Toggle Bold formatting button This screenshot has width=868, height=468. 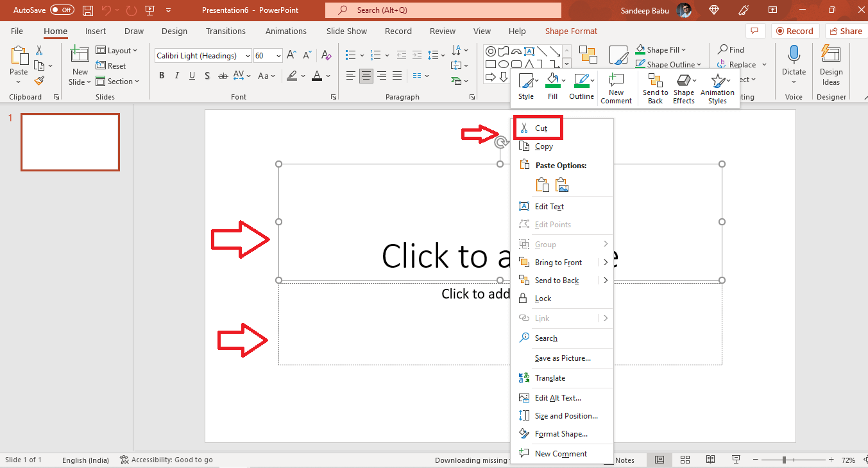162,76
